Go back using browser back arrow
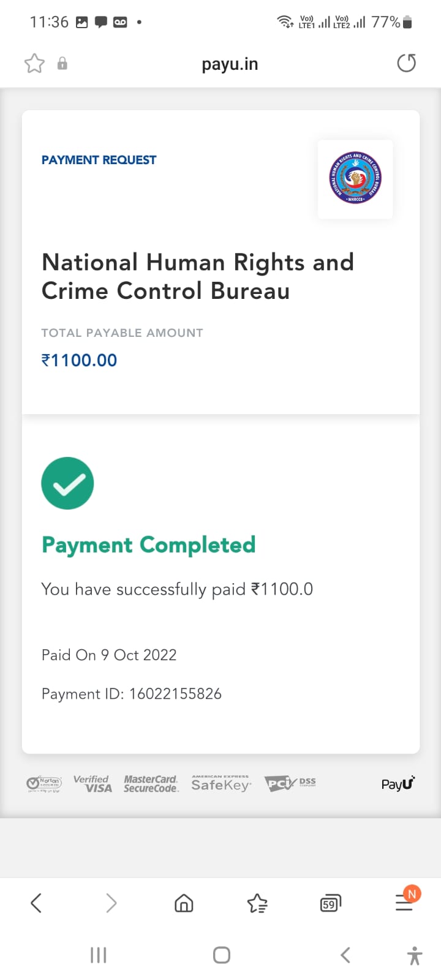Viewport: 441px width, 980px height. pos(36,903)
